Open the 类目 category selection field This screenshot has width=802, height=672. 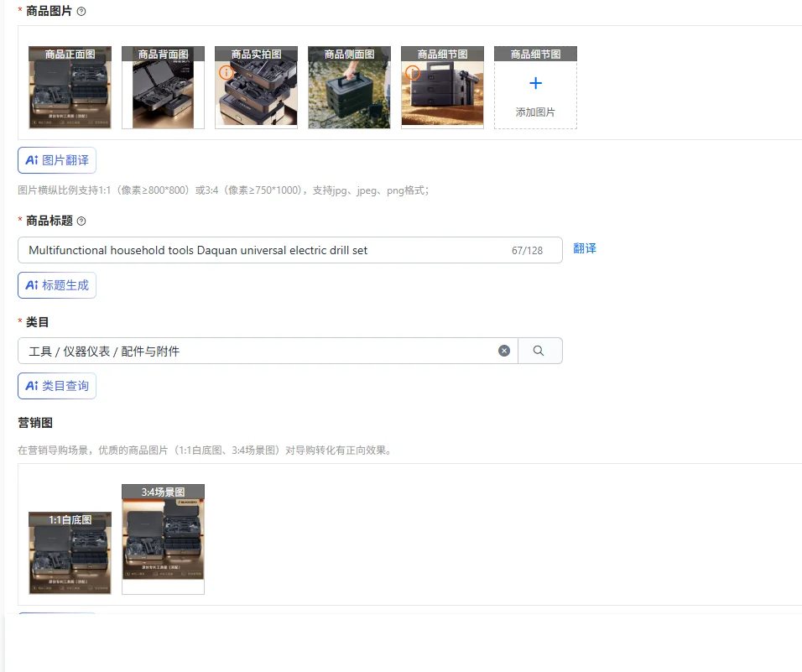click(268, 351)
